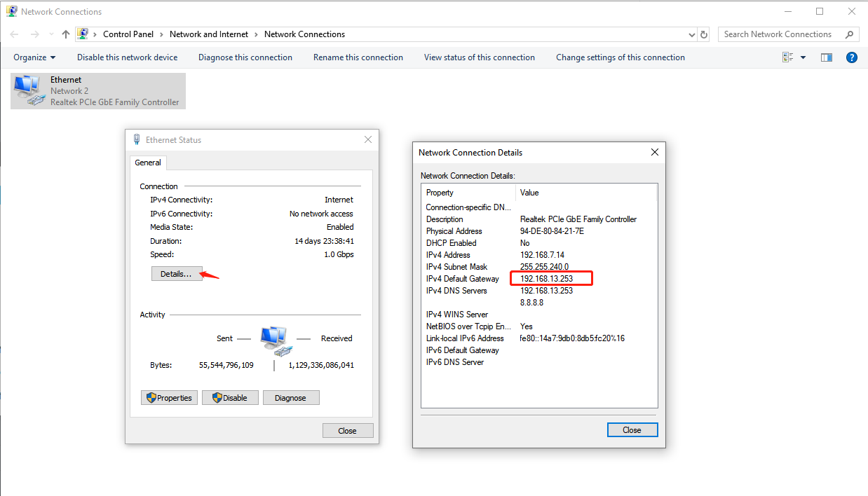The width and height of the screenshot is (868, 496).
Task: Go up one folder level arrow
Action: (x=65, y=34)
